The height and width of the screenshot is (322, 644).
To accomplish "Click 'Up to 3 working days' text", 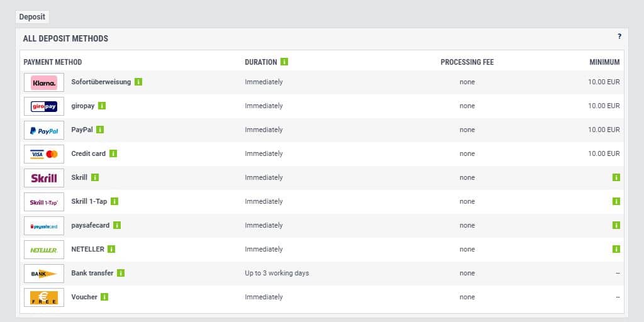I will pyautogui.click(x=277, y=273).
